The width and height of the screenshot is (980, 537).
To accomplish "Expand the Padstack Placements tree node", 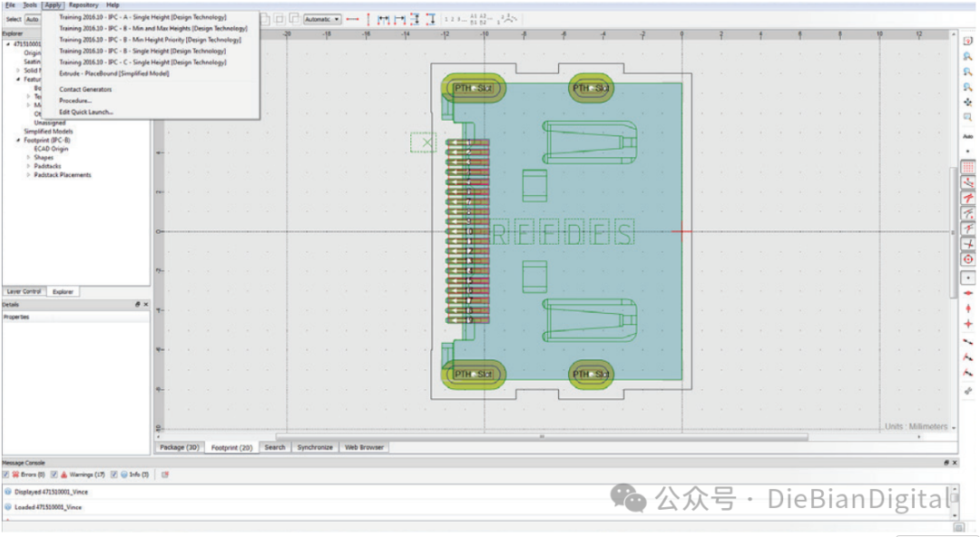I will [28, 175].
